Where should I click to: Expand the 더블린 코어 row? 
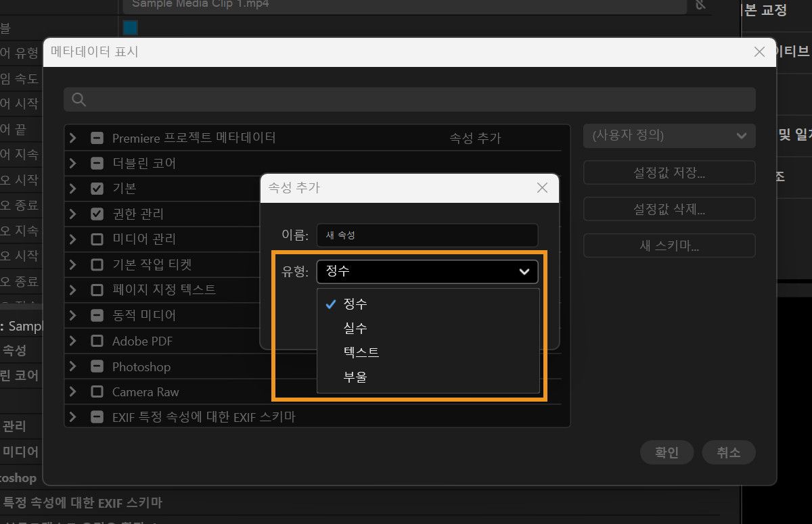coord(73,163)
